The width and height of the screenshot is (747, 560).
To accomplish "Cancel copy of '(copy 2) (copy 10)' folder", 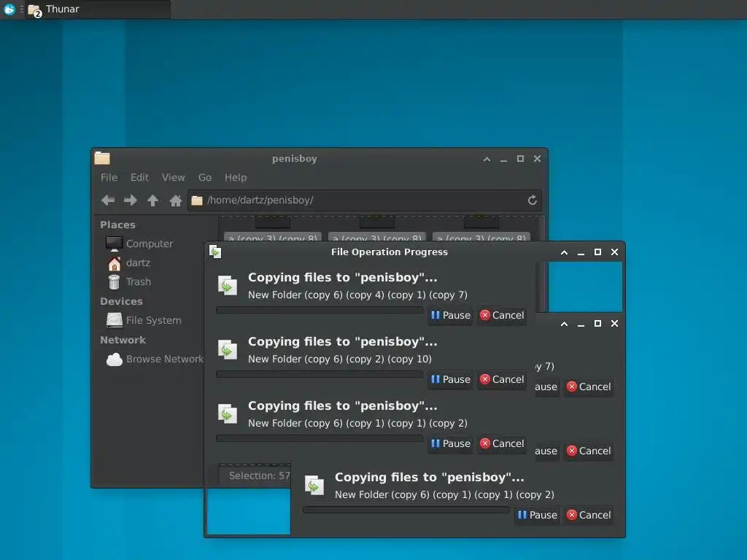I will [502, 379].
